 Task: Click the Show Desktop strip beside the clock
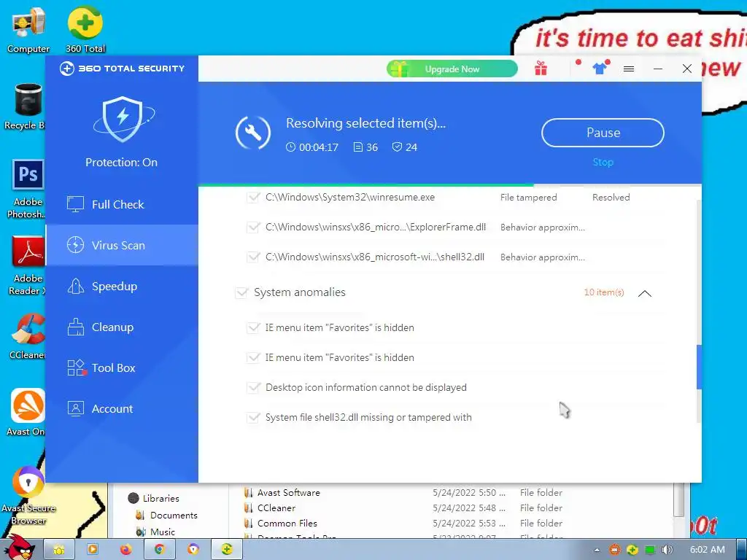pos(742,550)
